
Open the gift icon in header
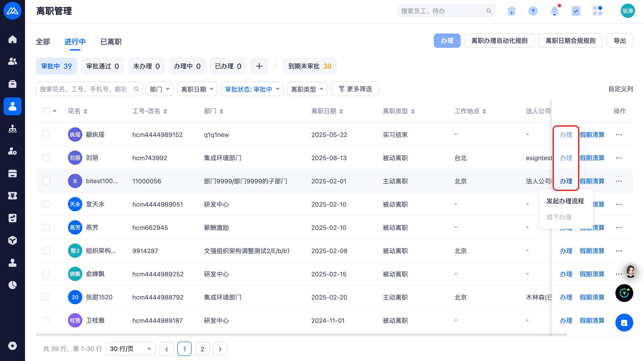pos(511,11)
